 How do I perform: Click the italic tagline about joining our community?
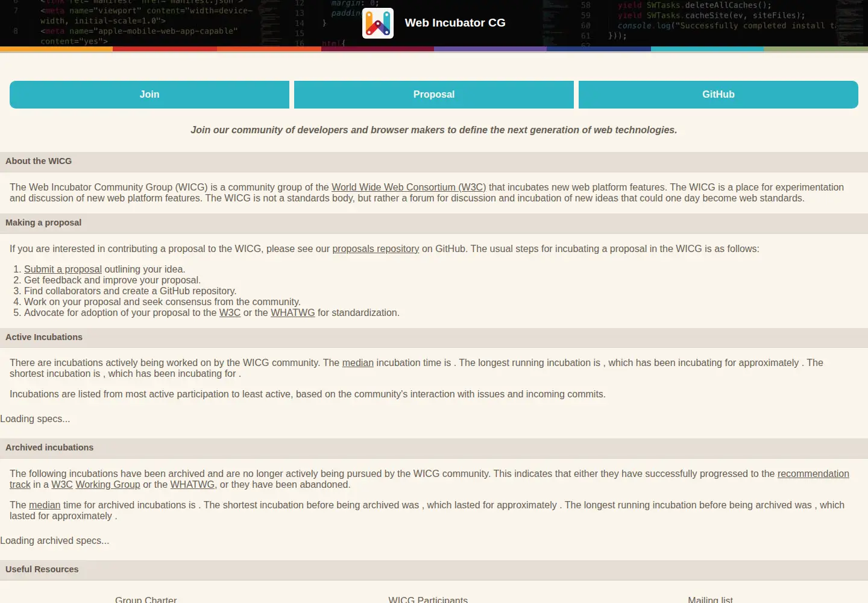click(x=434, y=130)
